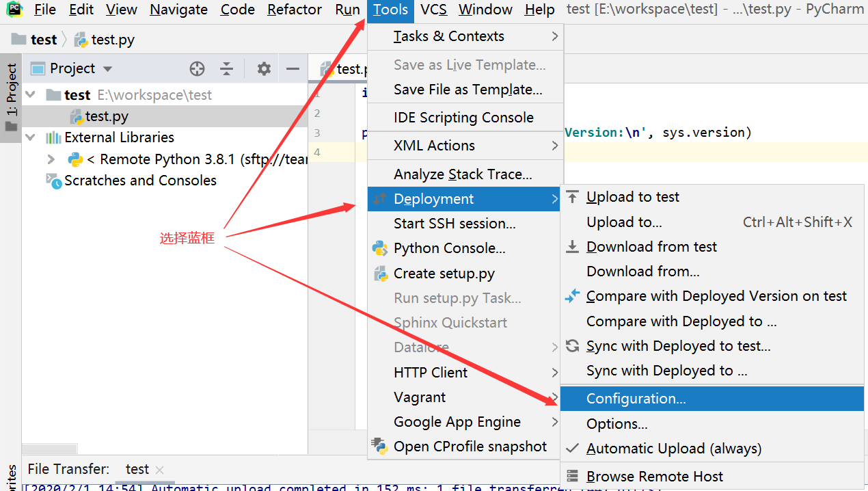Select Compare with Deployed Version on test
Screen dimensions: 868x491
pos(716,296)
